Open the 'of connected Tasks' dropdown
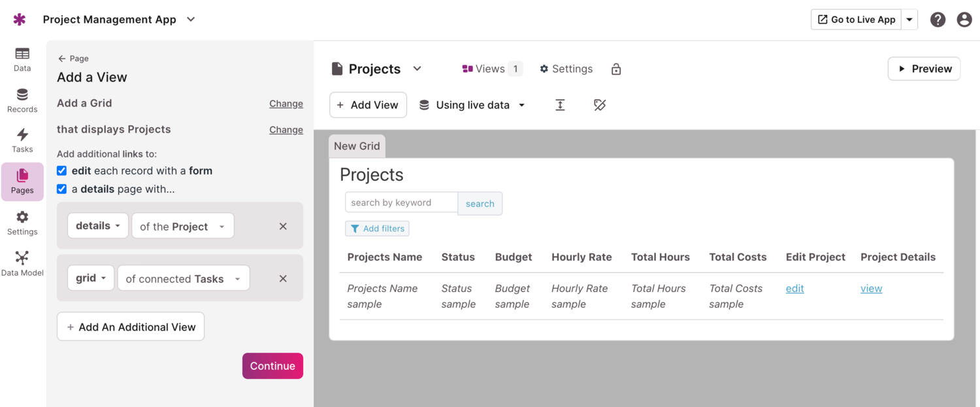 pos(184,279)
